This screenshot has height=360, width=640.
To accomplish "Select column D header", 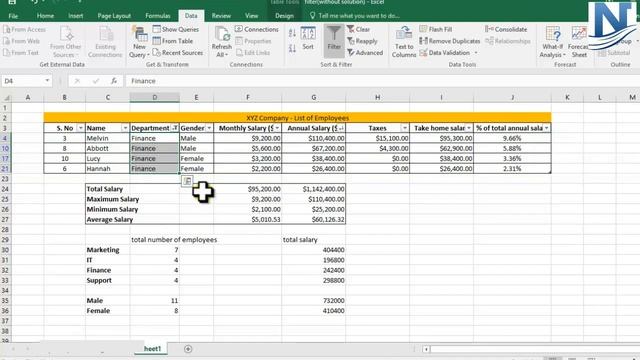I will 155,97.
